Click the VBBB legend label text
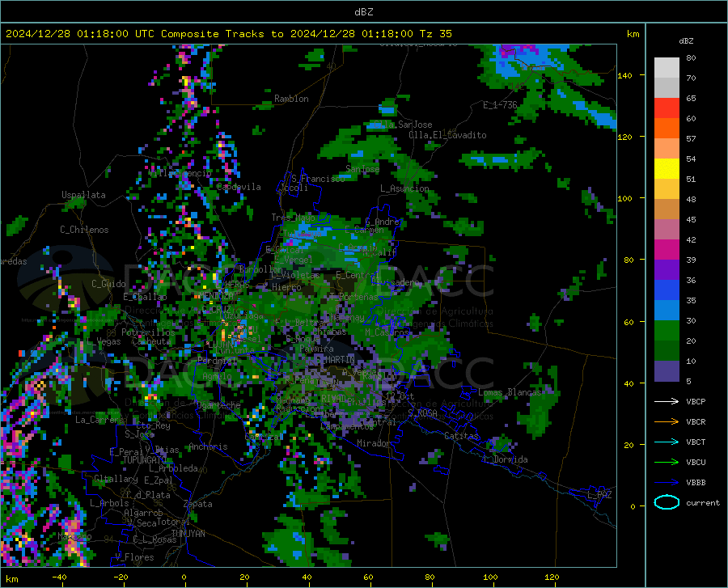Image resolution: width=728 pixels, height=588 pixels. [696, 482]
